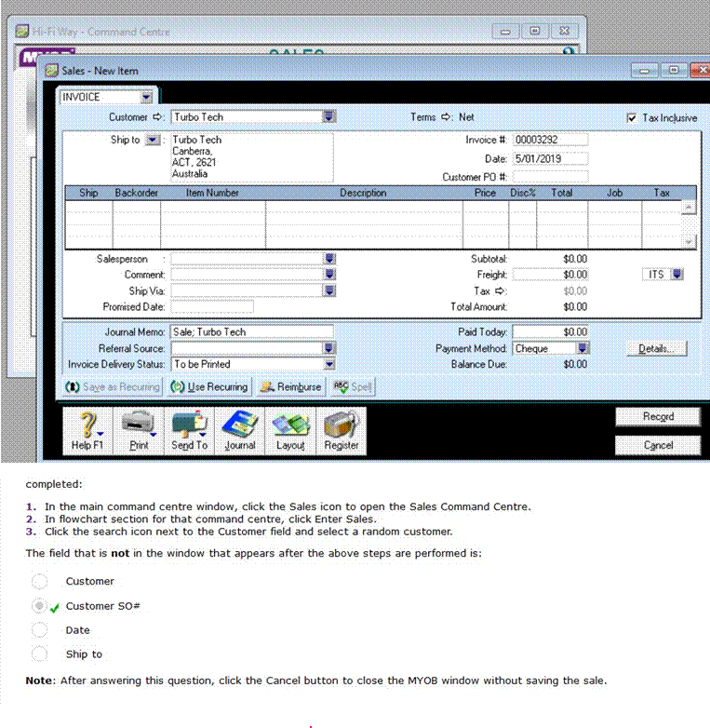Click Command Centre window title icon

click(x=21, y=32)
